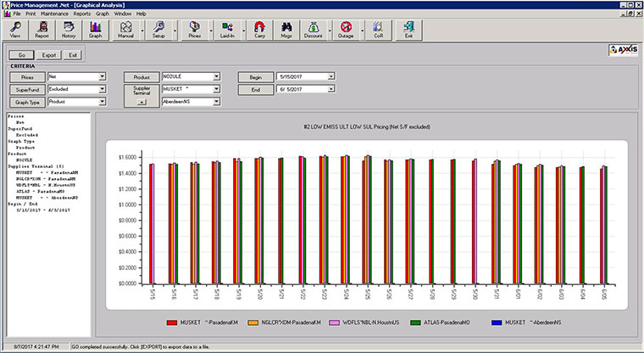Open the File menu

tap(17, 14)
